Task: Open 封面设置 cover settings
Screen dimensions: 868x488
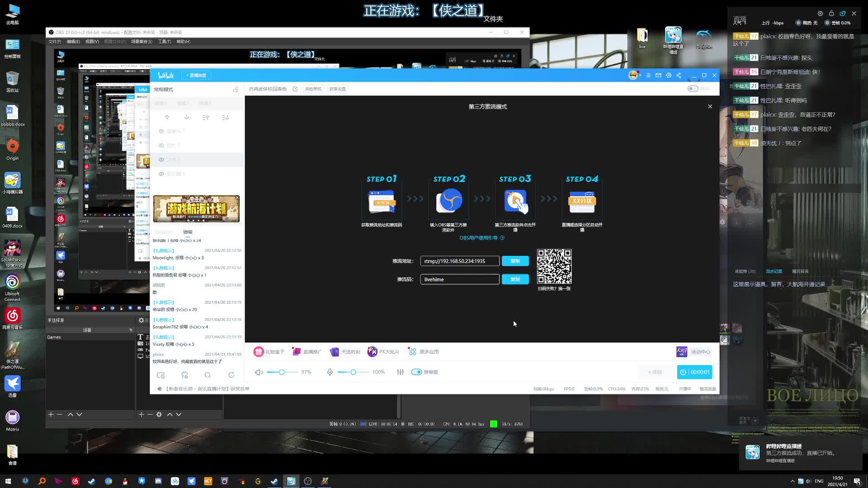Action: coord(338,89)
